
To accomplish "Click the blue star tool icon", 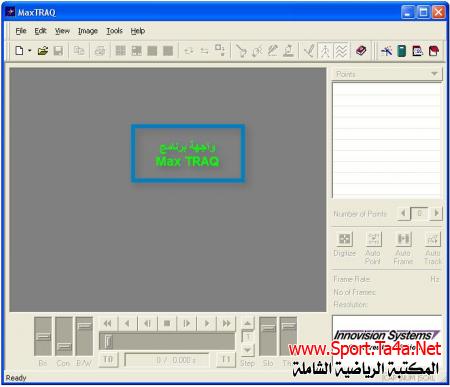I will (x=386, y=51).
